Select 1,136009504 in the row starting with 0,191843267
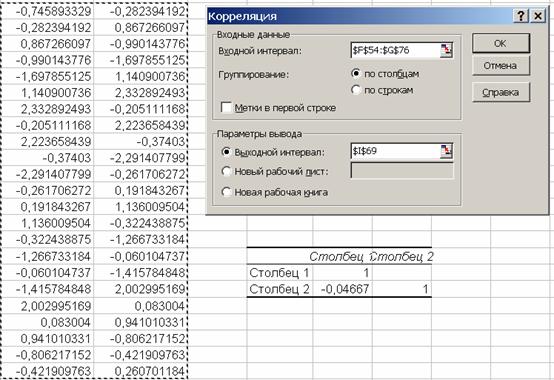Screen dimensions: 554x380 pyautogui.click(x=141, y=207)
